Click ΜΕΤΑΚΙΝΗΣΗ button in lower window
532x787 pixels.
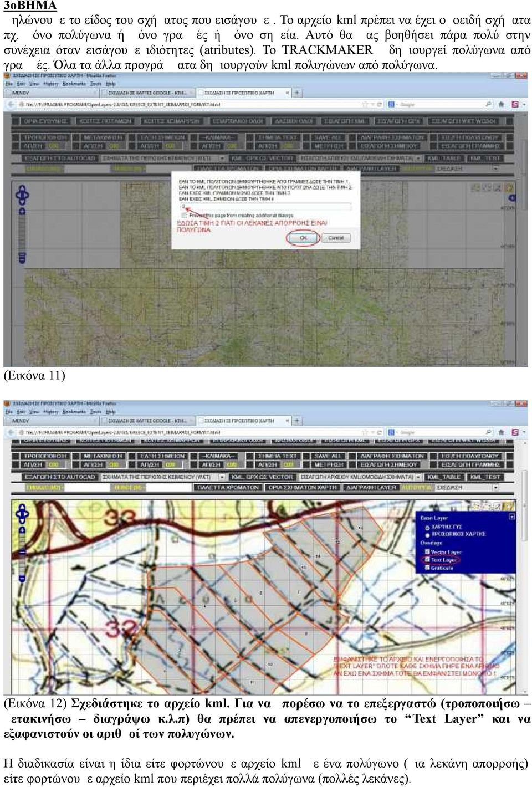102,456
